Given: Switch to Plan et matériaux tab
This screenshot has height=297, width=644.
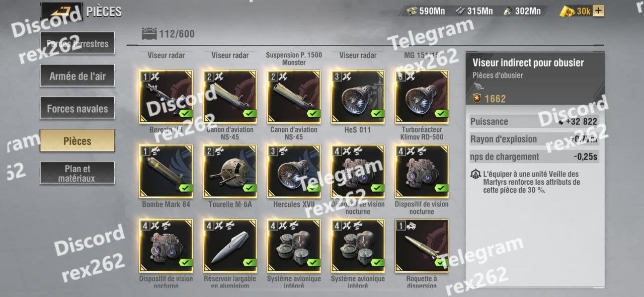Looking at the screenshot, I should [x=77, y=173].
